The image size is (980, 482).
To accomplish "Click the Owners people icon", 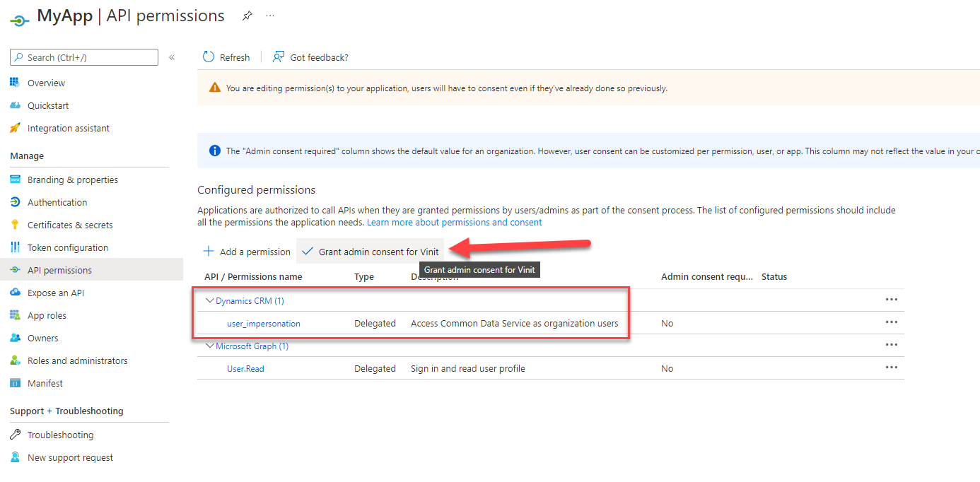I will click(x=15, y=338).
